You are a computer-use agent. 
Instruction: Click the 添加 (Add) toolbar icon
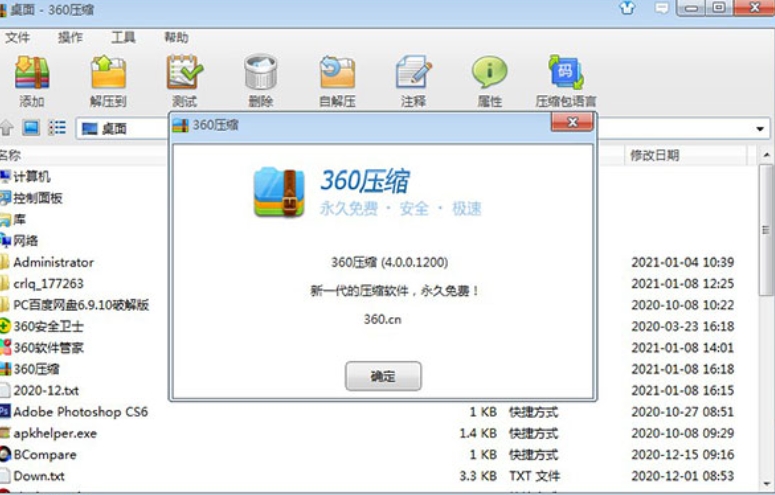(x=32, y=82)
